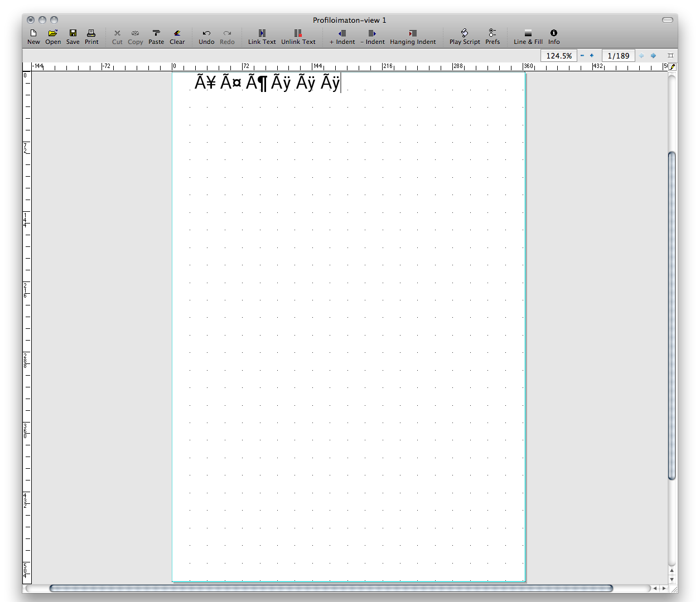Paste clipboard contents using Paste

pos(156,37)
